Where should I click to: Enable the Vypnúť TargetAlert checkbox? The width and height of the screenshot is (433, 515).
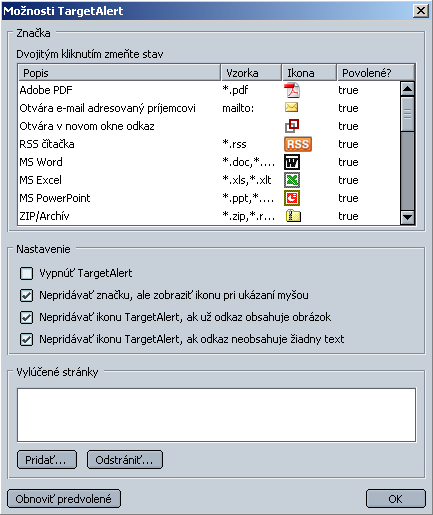click(x=26, y=273)
